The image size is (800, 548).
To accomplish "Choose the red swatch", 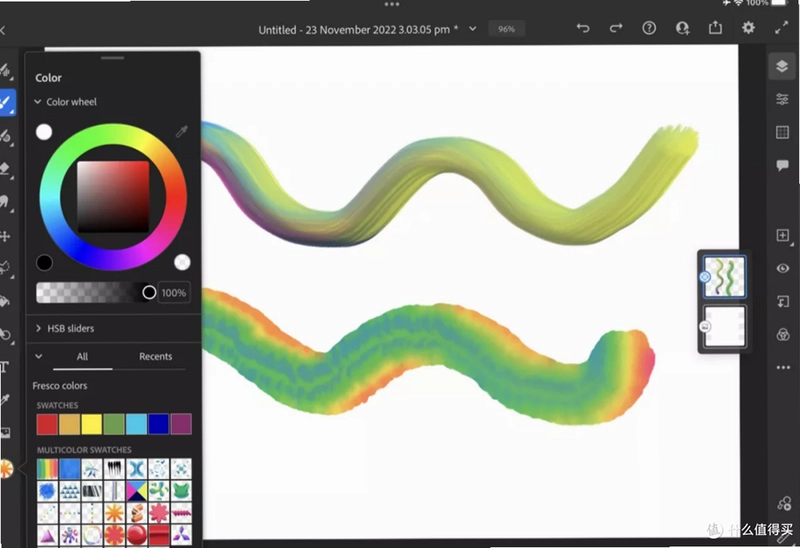I will pyautogui.click(x=47, y=425).
